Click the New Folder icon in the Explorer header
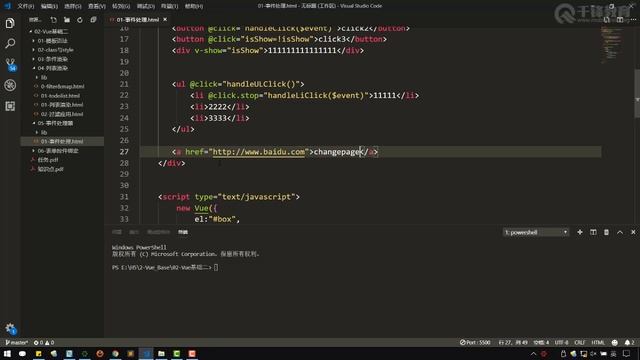 click(x=67, y=20)
